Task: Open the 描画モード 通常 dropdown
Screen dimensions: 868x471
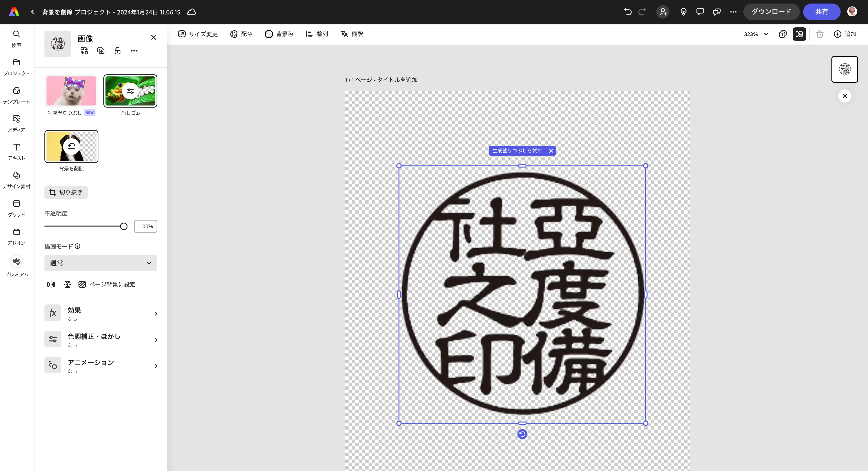Action: (x=101, y=263)
